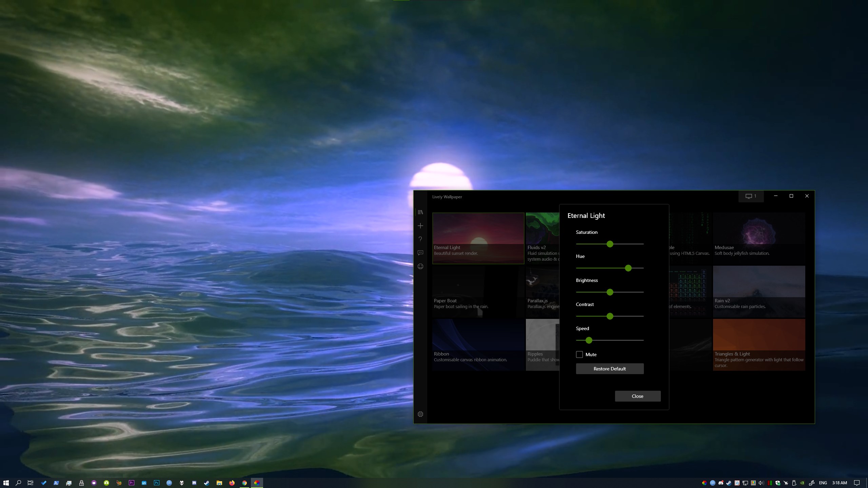Open the ENG language indicator in the taskbar
The width and height of the screenshot is (868, 488).
click(823, 483)
